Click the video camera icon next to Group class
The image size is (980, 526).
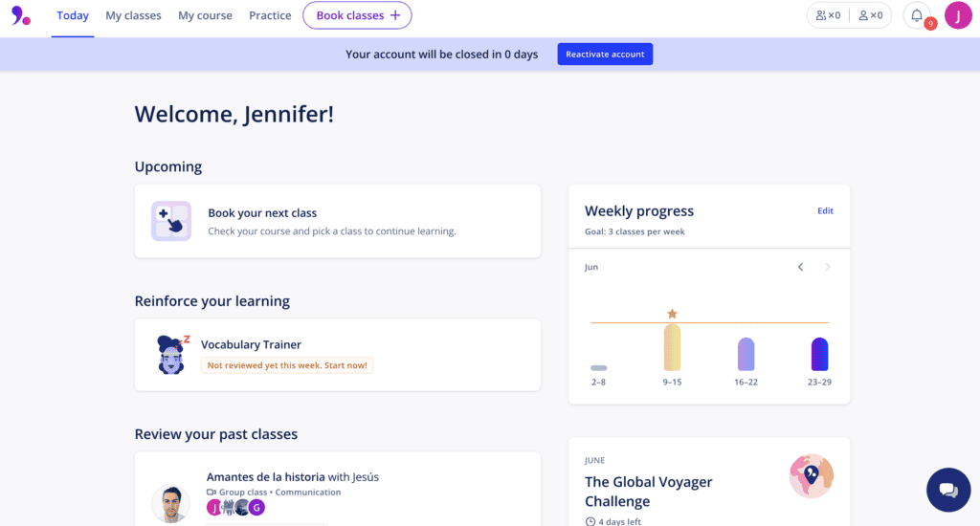(212, 493)
